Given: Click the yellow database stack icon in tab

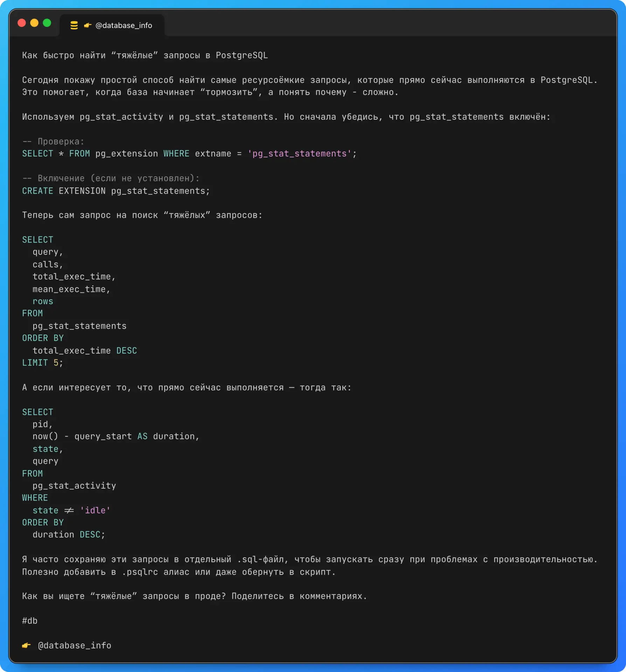Looking at the screenshot, I should (74, 26).
